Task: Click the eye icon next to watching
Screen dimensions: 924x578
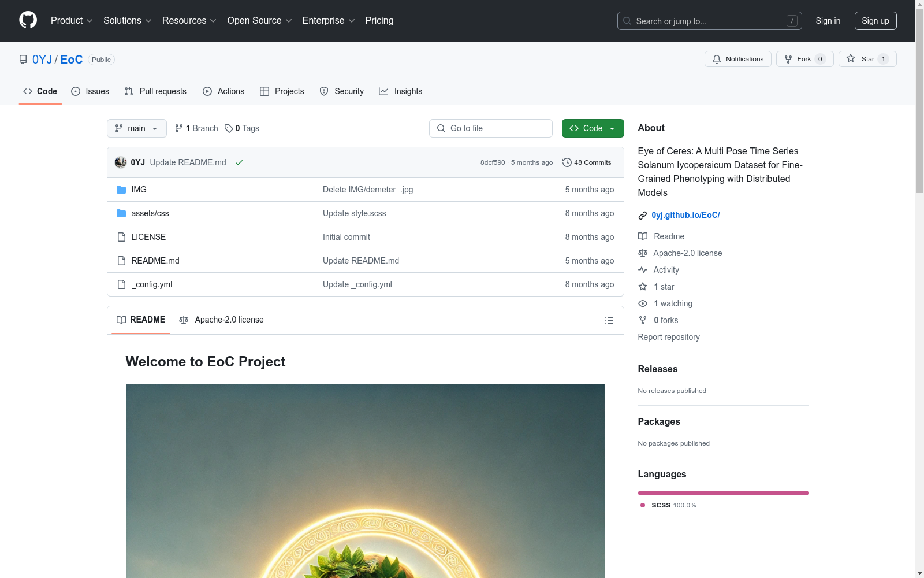Action: tap(643, 303)
